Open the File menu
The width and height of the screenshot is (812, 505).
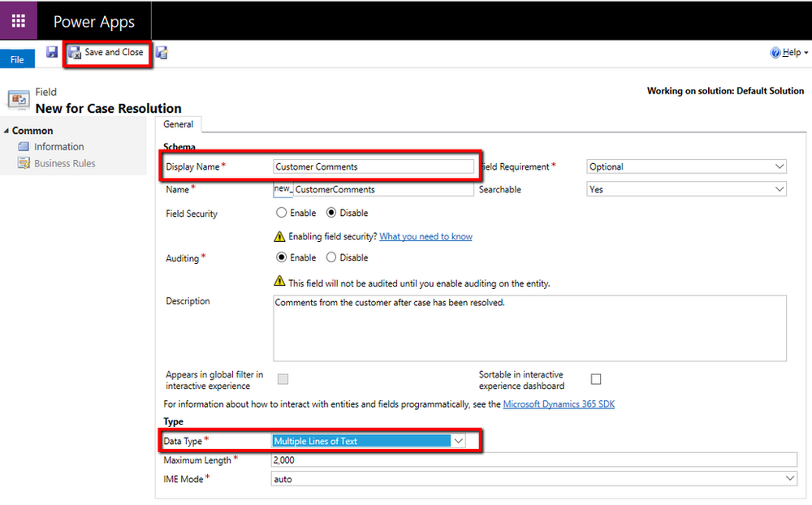tap(16, 58)
